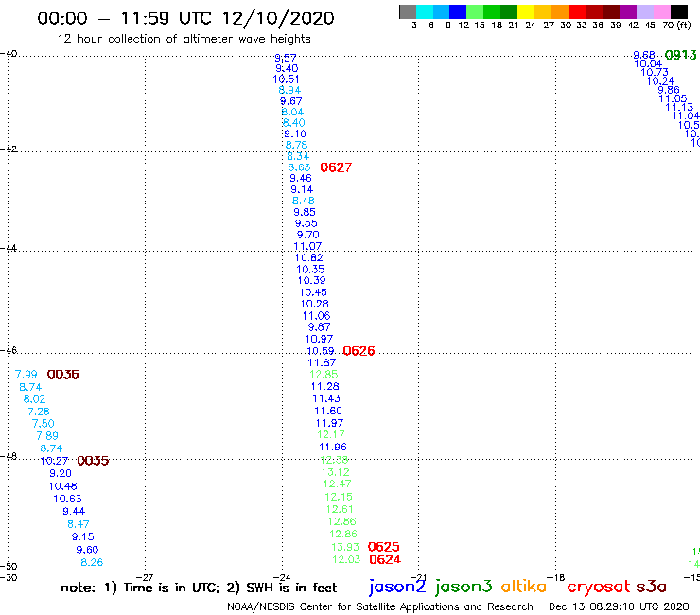
Task: Click the gray swatch in the color scale
Action: tap(408, 11)
